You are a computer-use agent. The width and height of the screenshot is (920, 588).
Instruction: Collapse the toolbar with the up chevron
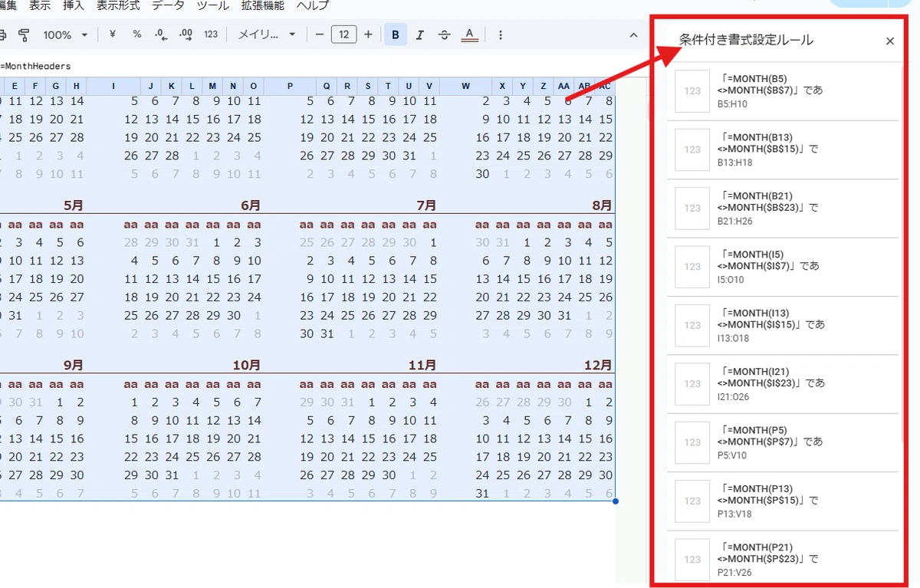[x=633, y=34]
